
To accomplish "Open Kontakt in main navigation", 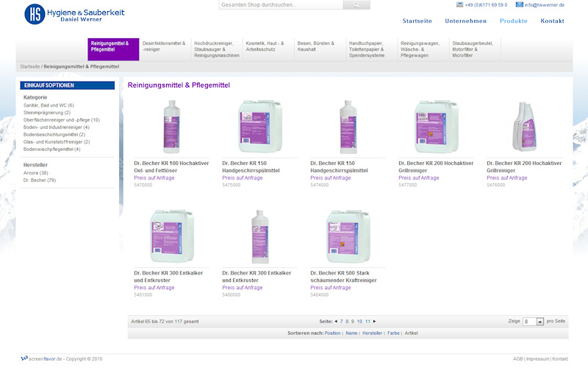I will pyautogui.click(x=552, y=21).
